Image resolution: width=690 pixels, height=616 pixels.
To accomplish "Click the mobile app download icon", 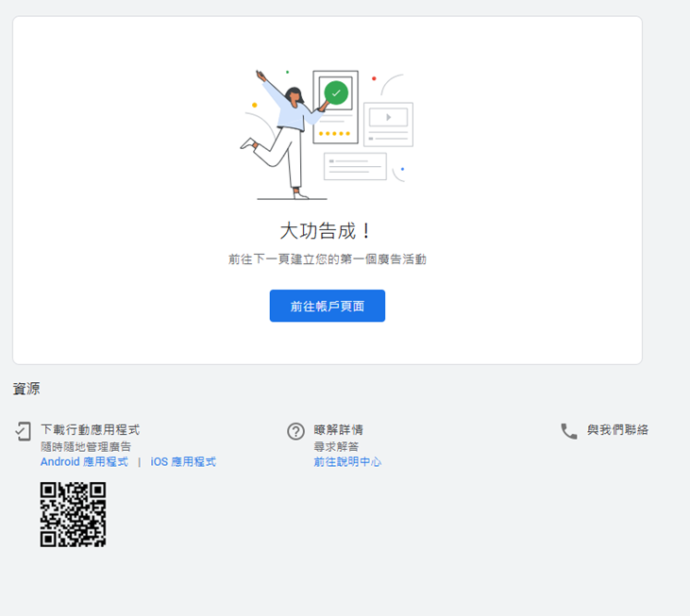I will (x=23, y=431).
